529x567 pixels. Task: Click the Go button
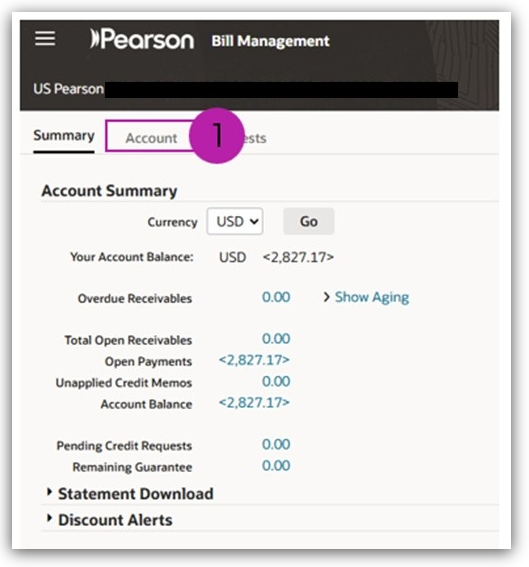pos(308,221)
